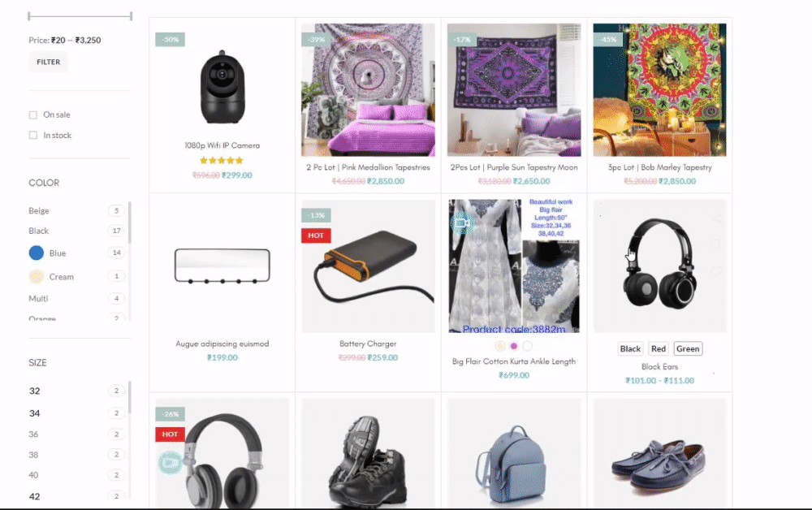Filter by Black color
Screen dimensions: 812x510
click(38, 231)
